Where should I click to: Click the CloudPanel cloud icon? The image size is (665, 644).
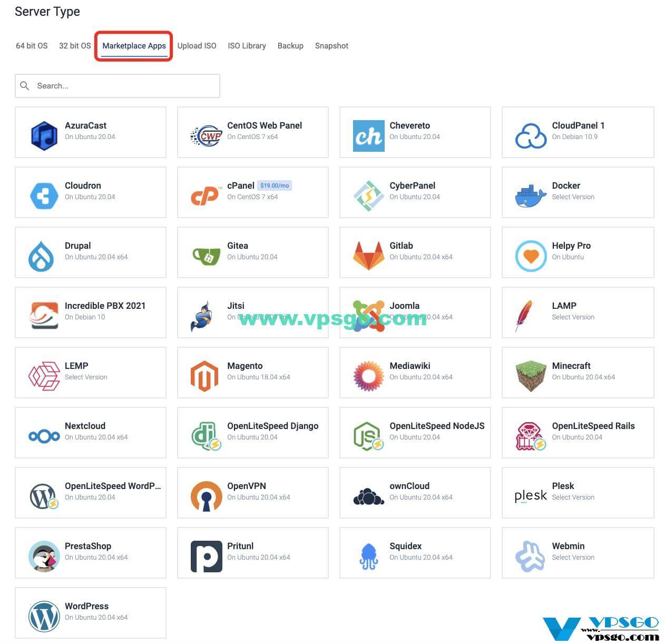531,136
